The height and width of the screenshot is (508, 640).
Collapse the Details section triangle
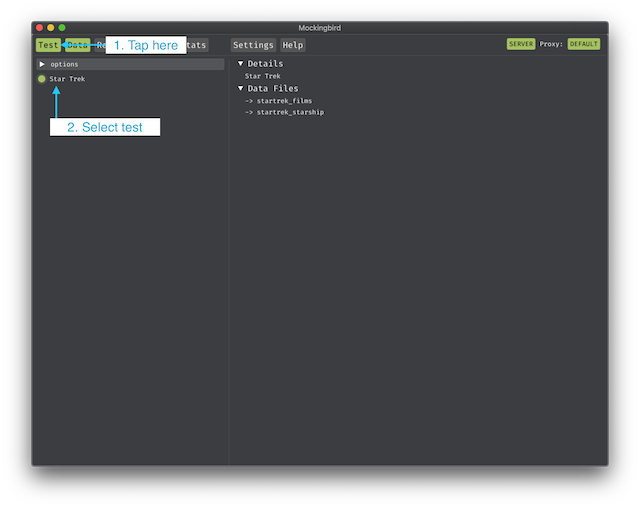(241, 64)
